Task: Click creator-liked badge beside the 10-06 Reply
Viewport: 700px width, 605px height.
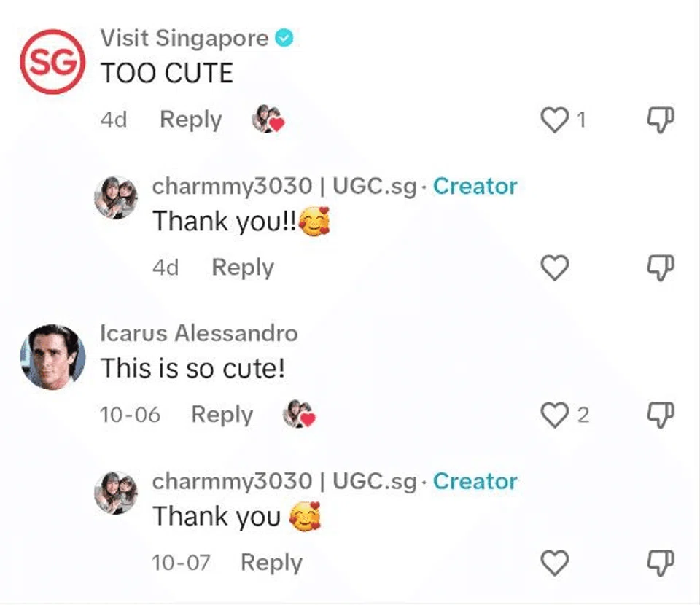Action: pyautogui.click(x=299, y=414)
